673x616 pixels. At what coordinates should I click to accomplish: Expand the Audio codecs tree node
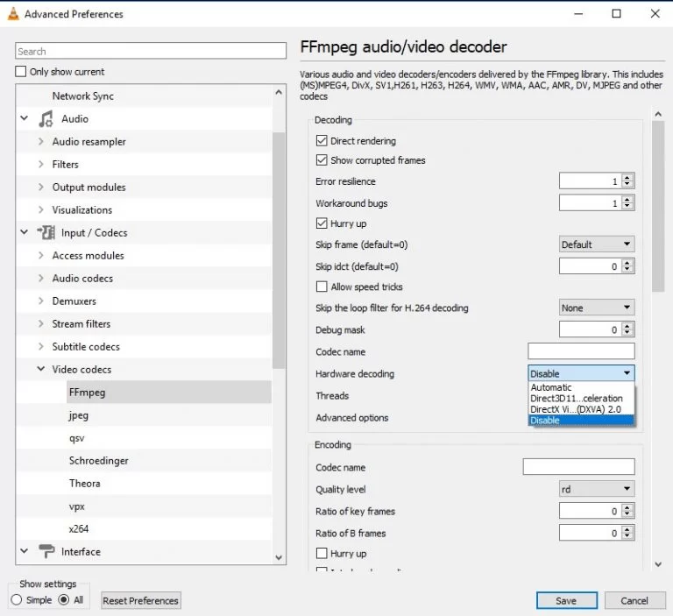click(x=40, y=279)
